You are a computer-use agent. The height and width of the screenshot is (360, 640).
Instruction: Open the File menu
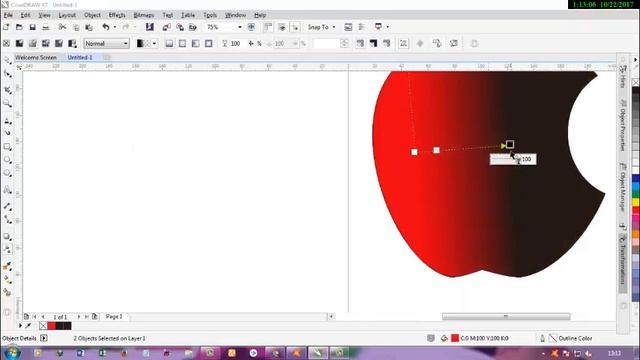8,15
